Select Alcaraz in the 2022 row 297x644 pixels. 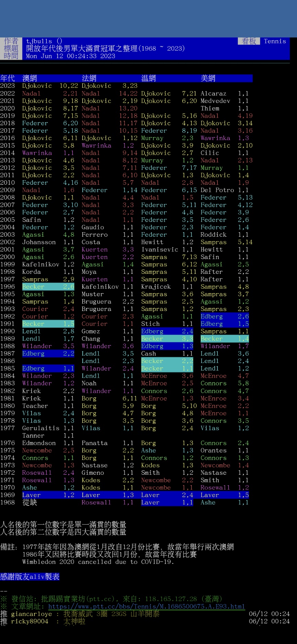(213, 93)
